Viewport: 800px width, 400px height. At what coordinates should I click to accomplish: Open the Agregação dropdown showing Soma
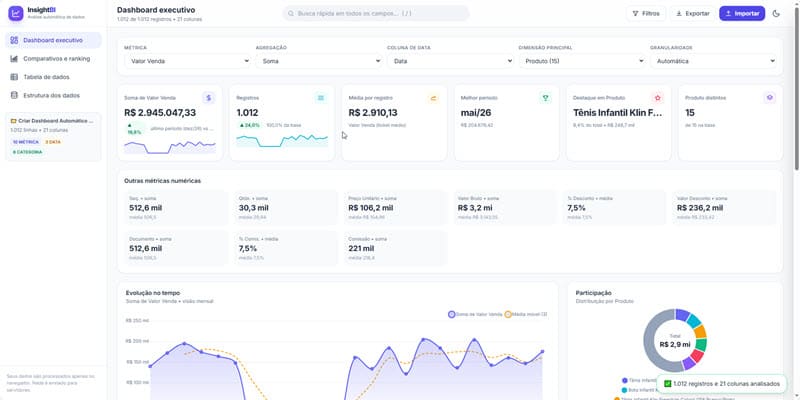tap(319, 61)
